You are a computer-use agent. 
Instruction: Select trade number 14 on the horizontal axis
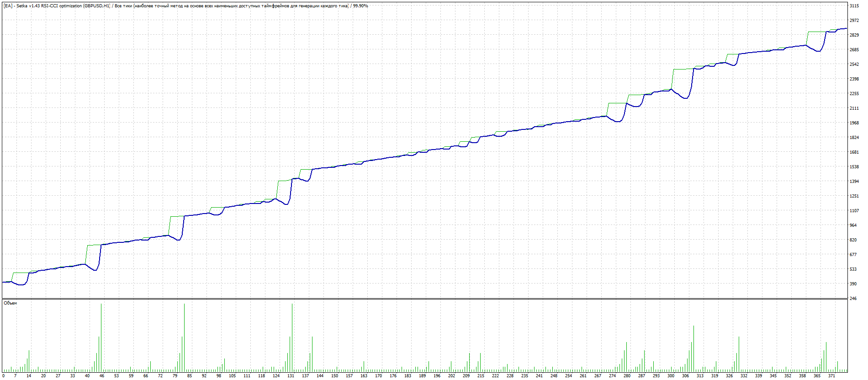pos(29,376)
